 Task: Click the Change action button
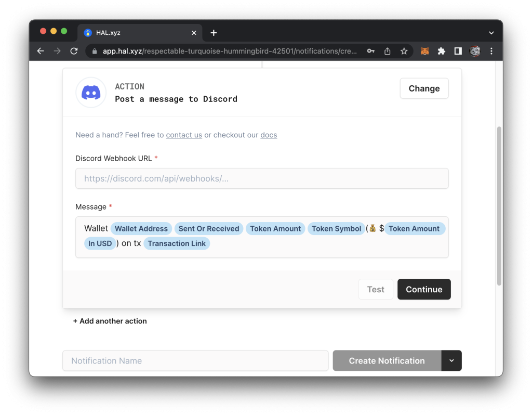pyautogui.click(x=424, y=88)
